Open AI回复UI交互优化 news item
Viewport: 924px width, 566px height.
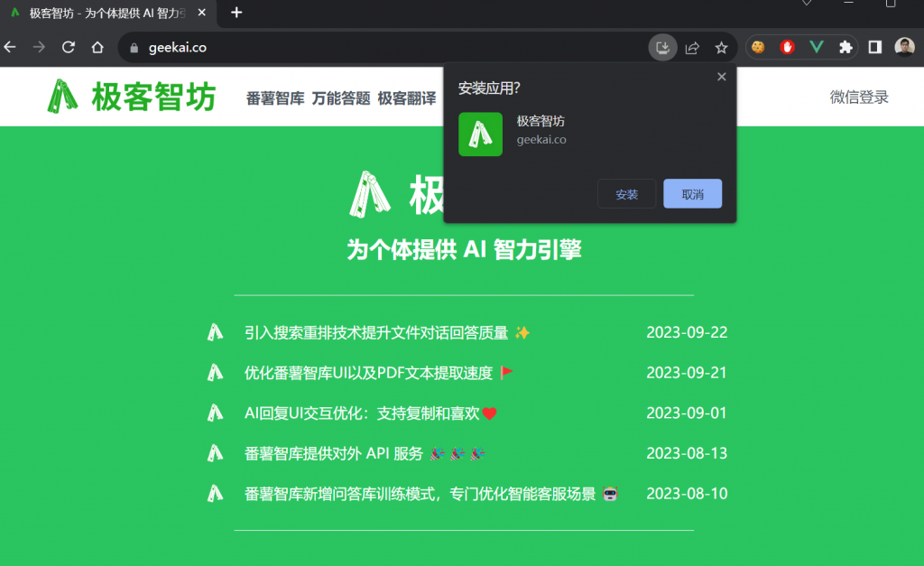(371, 413)
